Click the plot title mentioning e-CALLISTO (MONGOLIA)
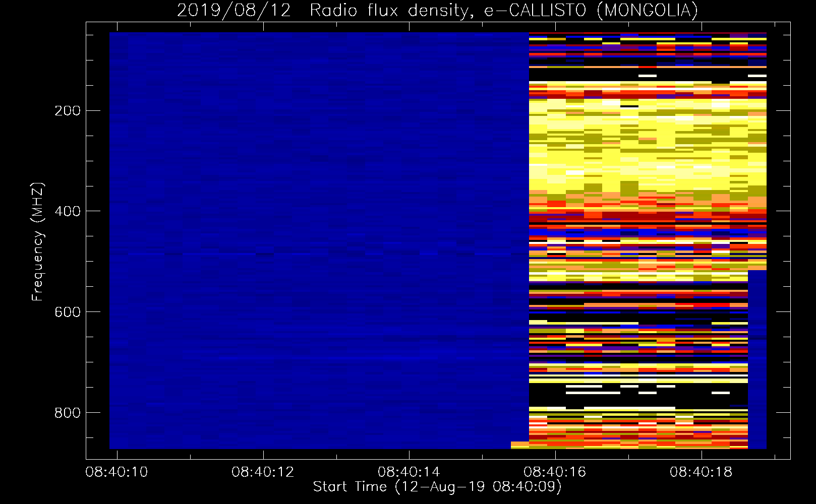 (x=437, y=10)
